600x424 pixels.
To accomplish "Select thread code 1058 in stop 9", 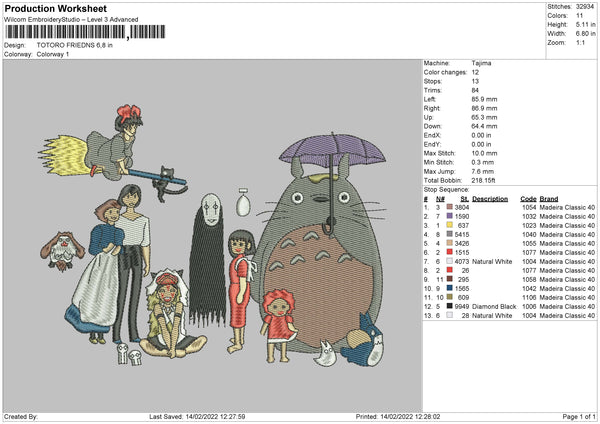I will (529, 279).
